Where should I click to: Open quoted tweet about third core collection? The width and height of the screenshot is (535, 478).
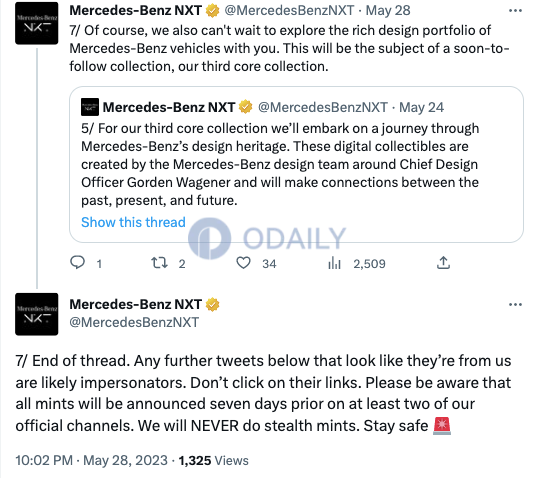(296, 164)
